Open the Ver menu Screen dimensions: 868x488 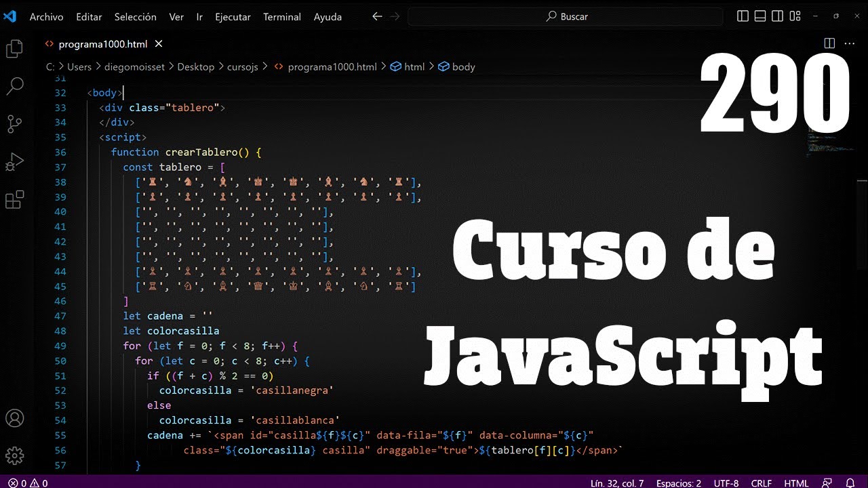point(176,17)
